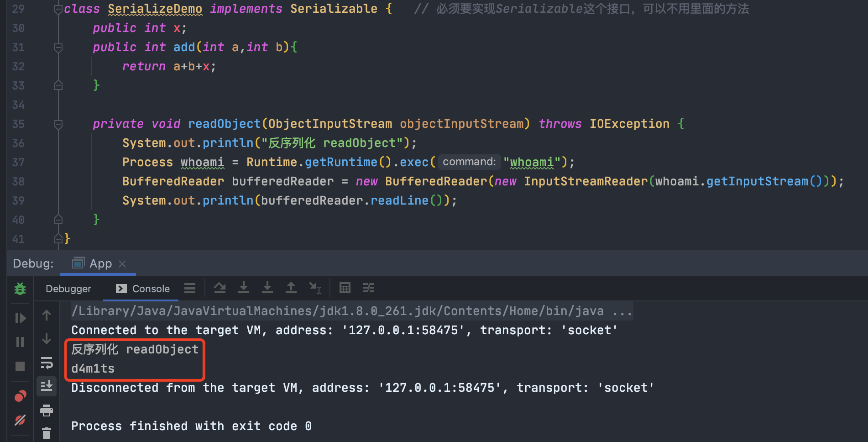Fold class end marker on line 41
Image resolution: width=868 pixels, height=442 pixels.
(x=58, y=238)
